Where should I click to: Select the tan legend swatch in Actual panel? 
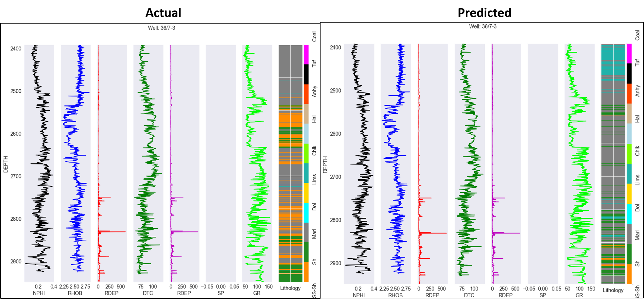[306, 114]
